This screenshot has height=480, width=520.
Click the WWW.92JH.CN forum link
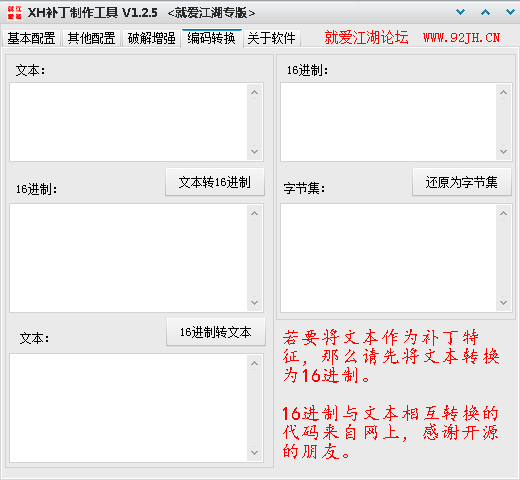tap(461, 38)
